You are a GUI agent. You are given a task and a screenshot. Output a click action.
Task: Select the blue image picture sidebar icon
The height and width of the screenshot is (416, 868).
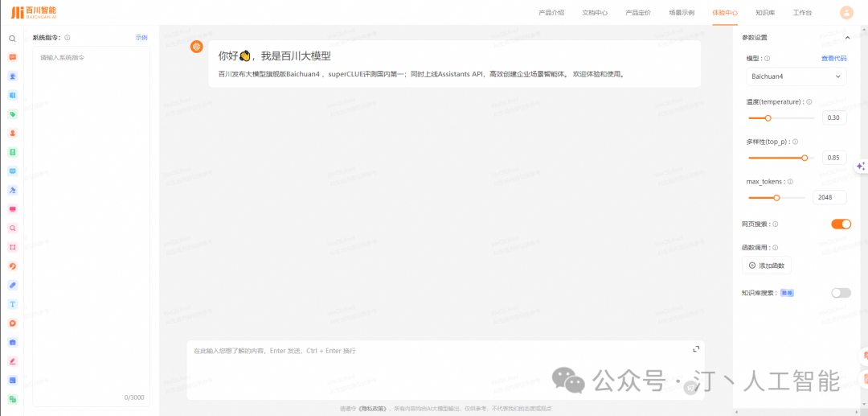12,380
